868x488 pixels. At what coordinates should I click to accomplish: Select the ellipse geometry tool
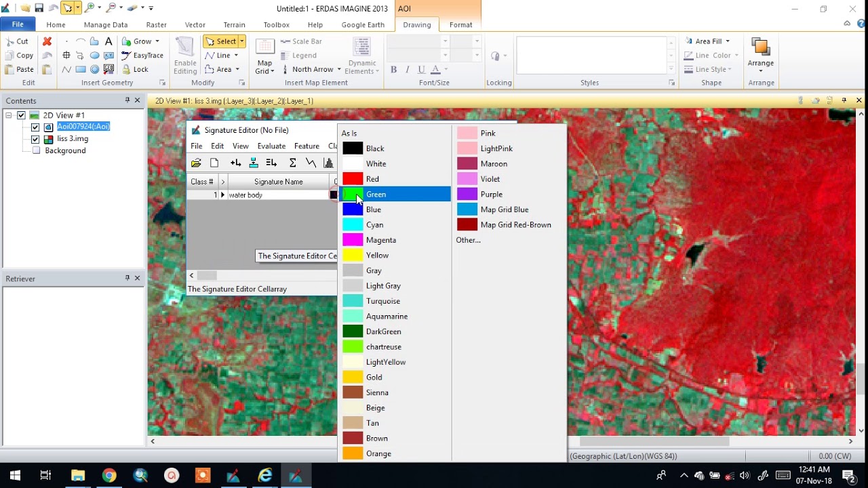[94, 56]
